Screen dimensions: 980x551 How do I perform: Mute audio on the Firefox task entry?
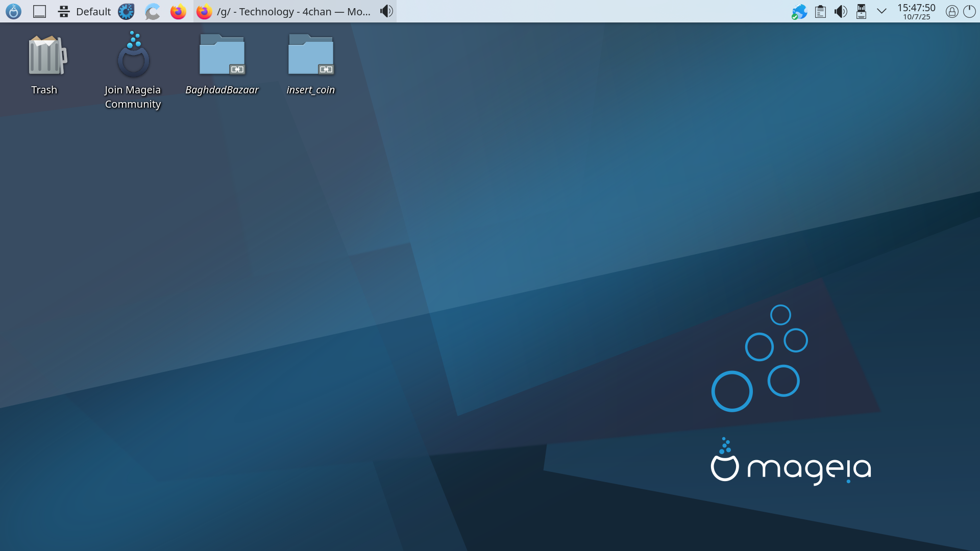[x=386, y=11]
